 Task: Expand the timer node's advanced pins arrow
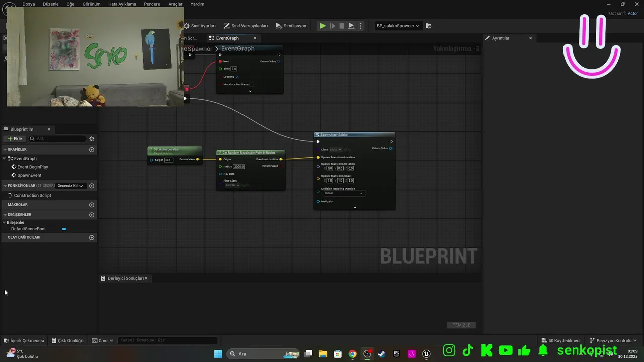click(x=250, y=91)
